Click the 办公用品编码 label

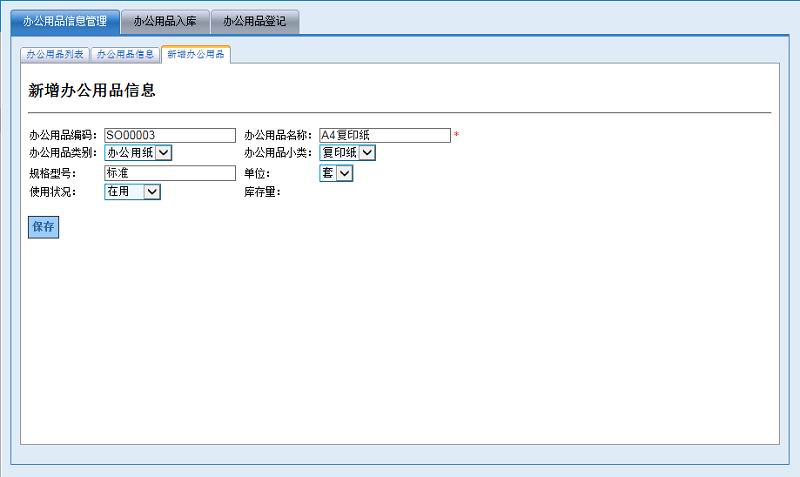pos(63,135)
